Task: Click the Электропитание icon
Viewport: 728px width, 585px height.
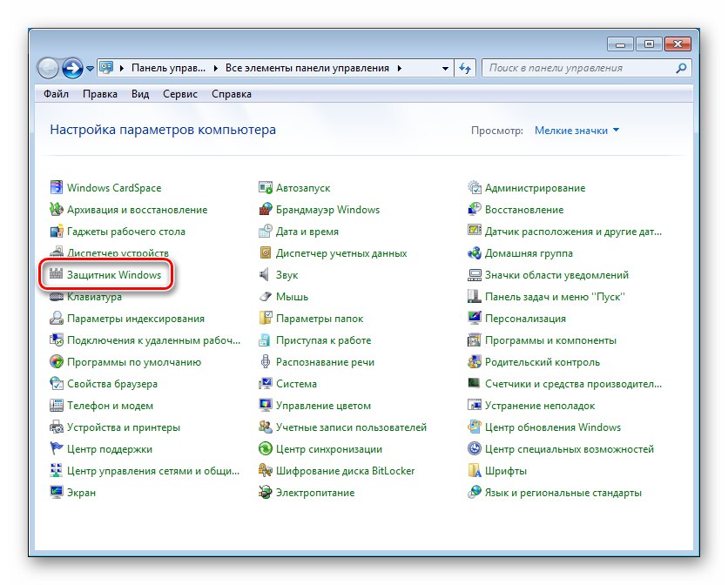Action: click(x=265, y=492)
